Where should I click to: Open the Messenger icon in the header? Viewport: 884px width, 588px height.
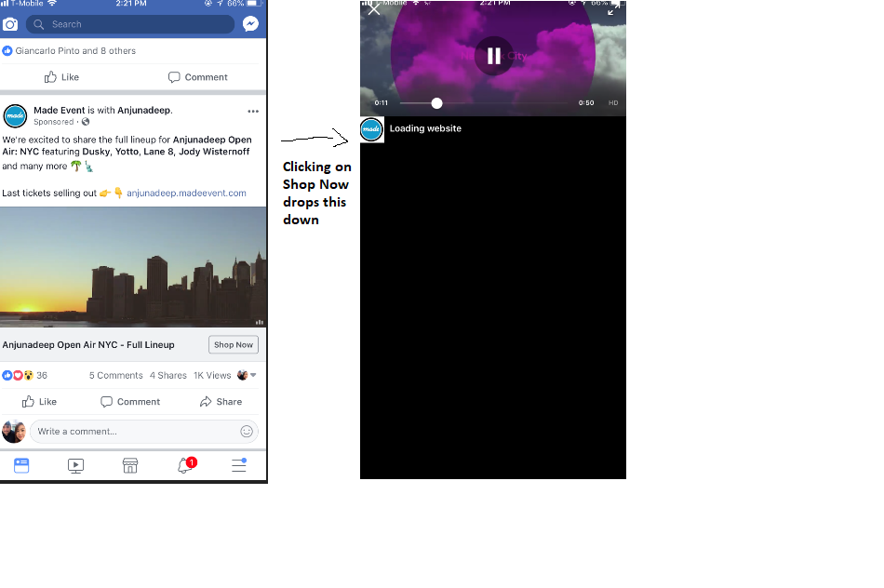click(250, 23)
